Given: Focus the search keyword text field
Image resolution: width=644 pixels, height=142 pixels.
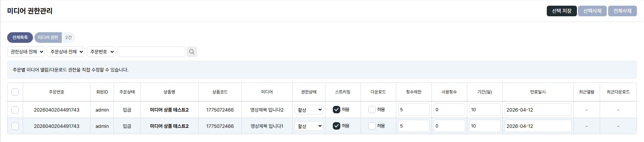Looking at the screenshot, I should pos(151,52).
